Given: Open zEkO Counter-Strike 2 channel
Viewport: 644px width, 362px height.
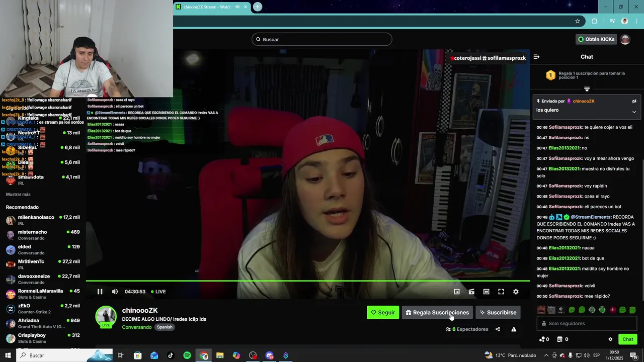Looking at the screenshot, I should tap(43, 308).
